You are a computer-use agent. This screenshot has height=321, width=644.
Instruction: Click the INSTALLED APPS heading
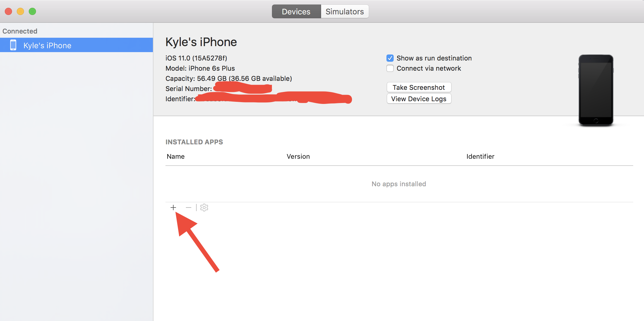(x=194, y=142)
